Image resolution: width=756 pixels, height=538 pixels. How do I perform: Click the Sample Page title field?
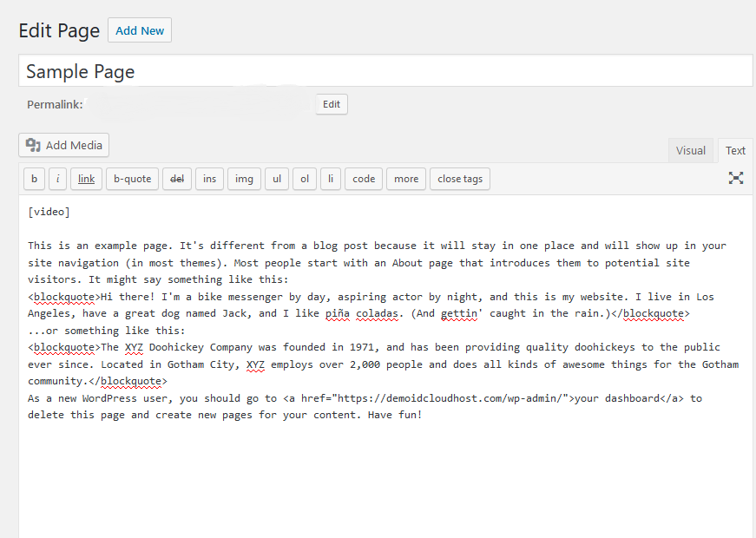click(385, 71)
